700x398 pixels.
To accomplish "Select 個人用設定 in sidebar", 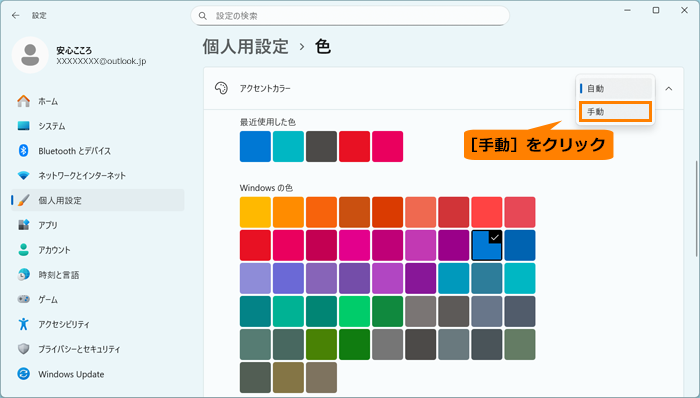I will click(98, 200).
